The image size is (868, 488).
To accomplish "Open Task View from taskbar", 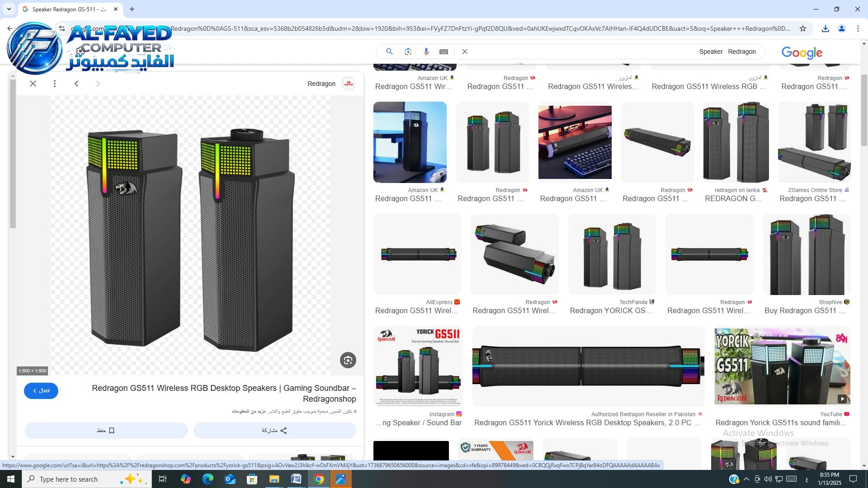I will point(163,479).
